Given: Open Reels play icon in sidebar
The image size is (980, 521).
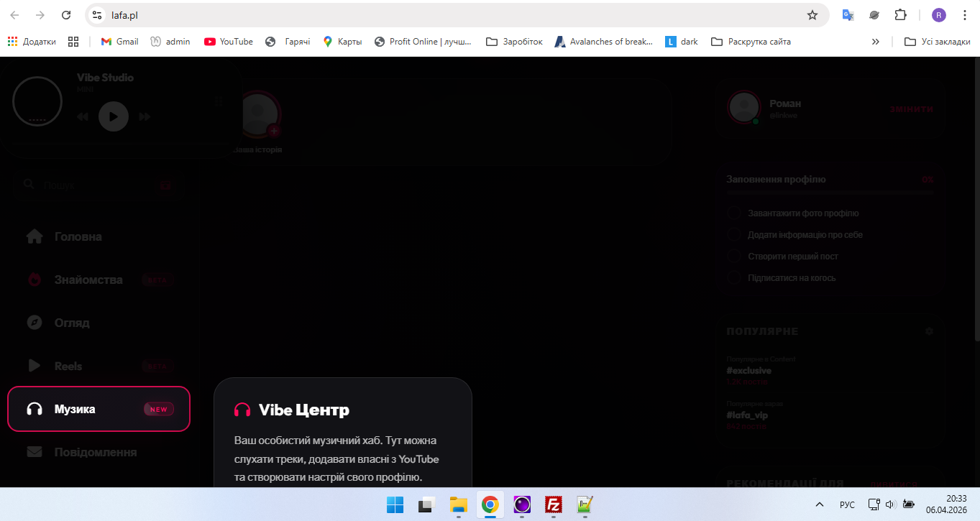Looking at the screenshot, I should [x=35, y=366].
